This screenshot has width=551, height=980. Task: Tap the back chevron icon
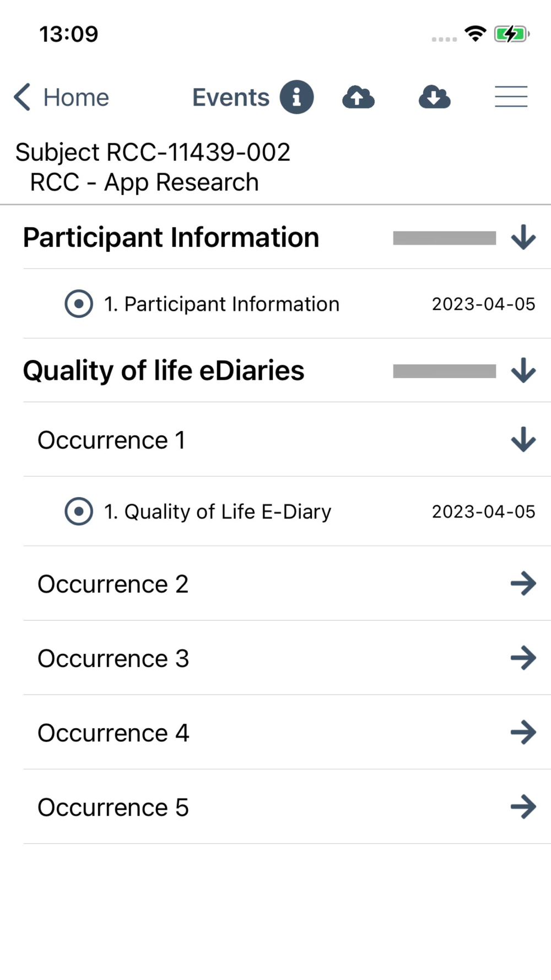point(22,97)
